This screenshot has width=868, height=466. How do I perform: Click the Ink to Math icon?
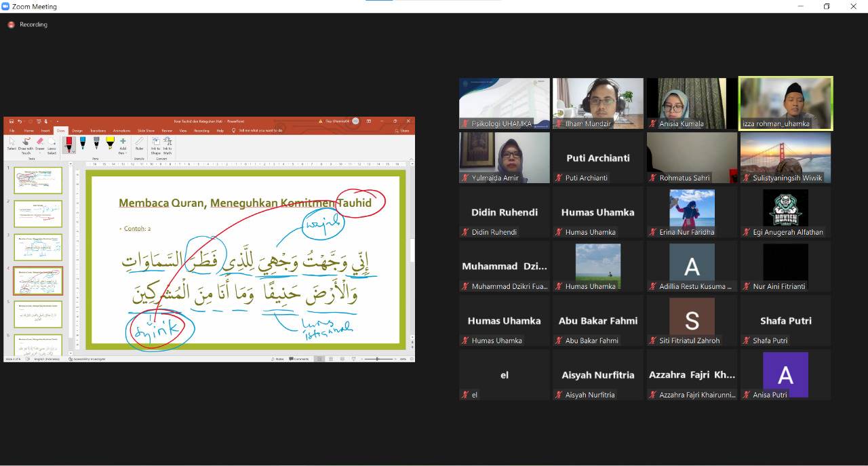coord(167,144)
